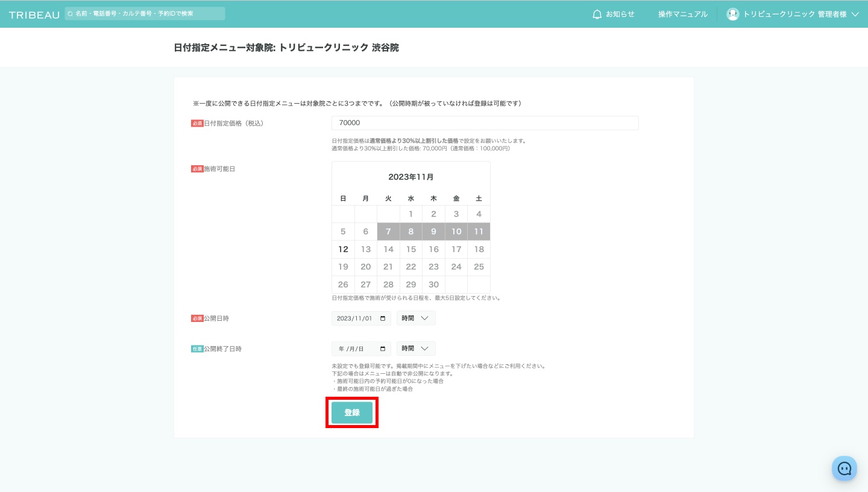Click calendar day 4

[x=479, y=214]
